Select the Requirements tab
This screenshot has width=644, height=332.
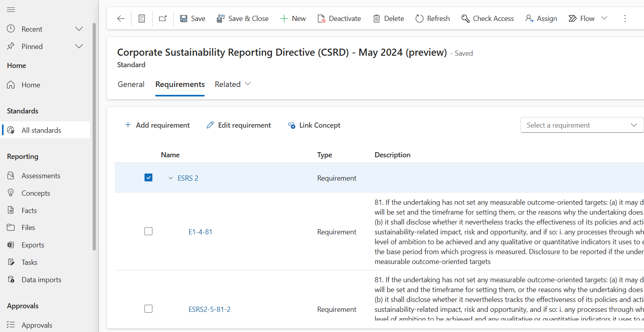point(180,84)
